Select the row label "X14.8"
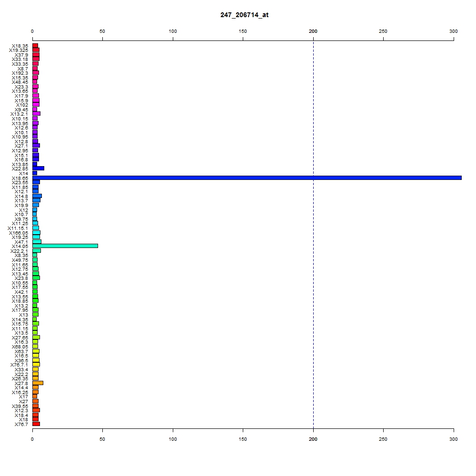 [21, 197]
